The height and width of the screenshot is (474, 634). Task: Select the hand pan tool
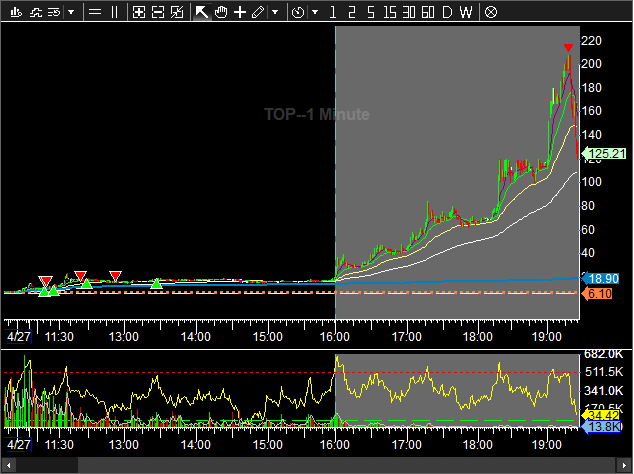click(221, 13)
